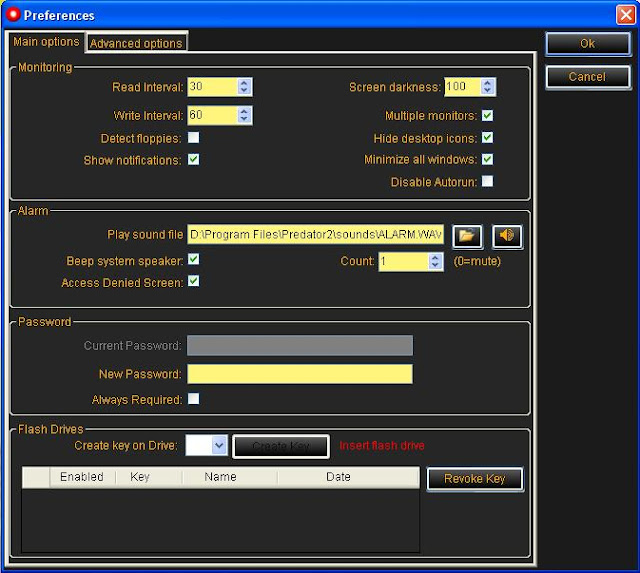Click the Current Password field
The width and height of the screenshot is (640, 573).
pos(300,345)
